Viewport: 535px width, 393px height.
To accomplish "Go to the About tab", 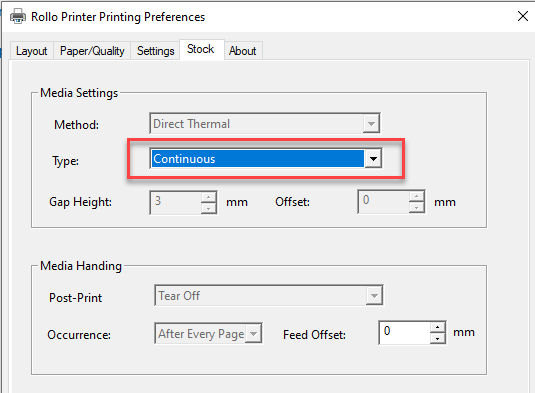I will 243,51.
